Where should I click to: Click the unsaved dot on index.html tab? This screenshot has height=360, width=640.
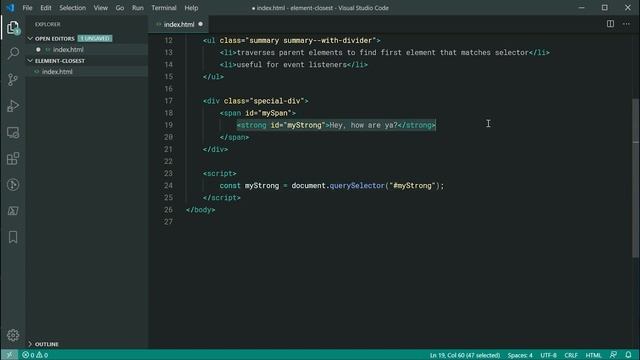200,24
